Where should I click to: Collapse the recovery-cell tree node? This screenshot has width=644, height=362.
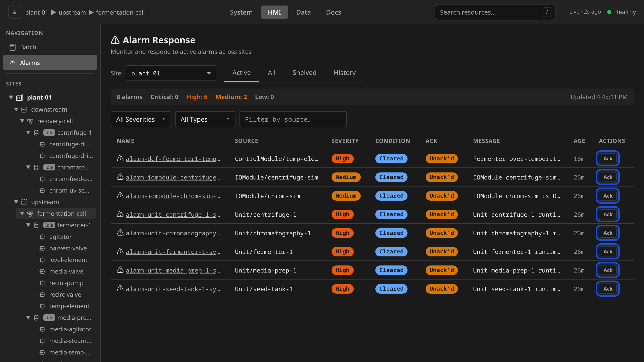[x=22, y=121]
